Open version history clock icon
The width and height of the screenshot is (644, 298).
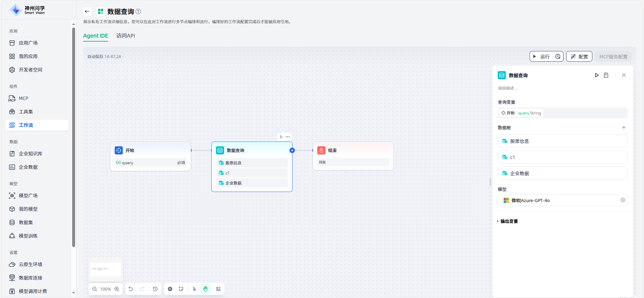click(155, 289)
